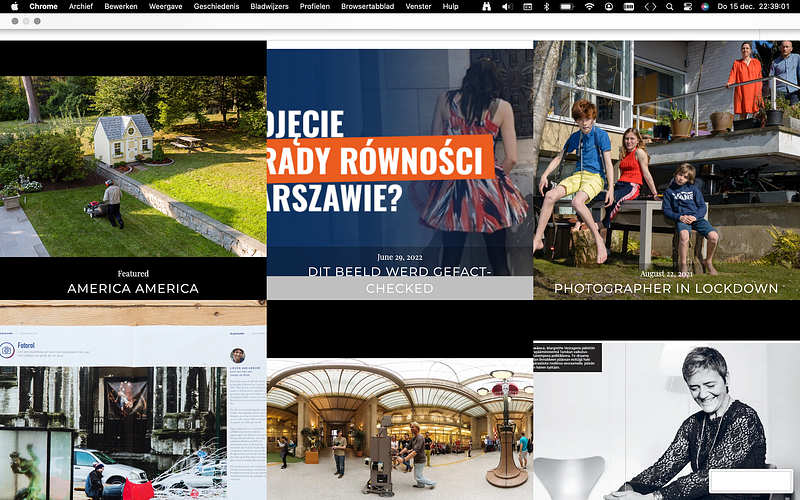Click the muted volume icon
Image resolution: width=800 pixels, height=500 pixels.
pyautogui.click(x=506, y=6)
